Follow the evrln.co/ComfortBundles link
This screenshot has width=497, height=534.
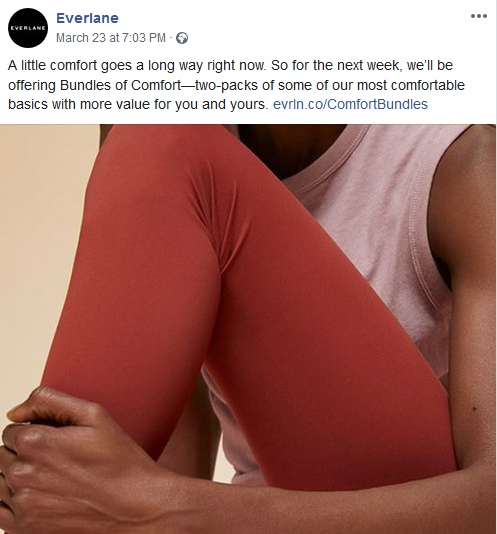350,104
